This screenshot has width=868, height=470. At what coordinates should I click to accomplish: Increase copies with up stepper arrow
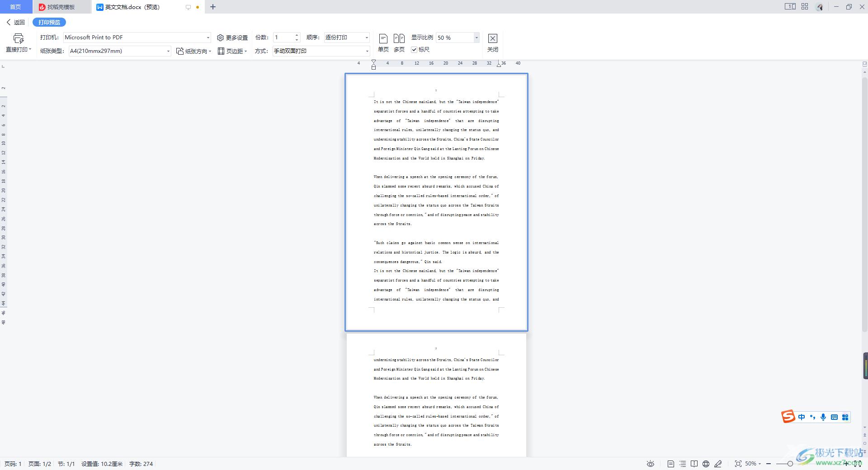tap(297, 35)
